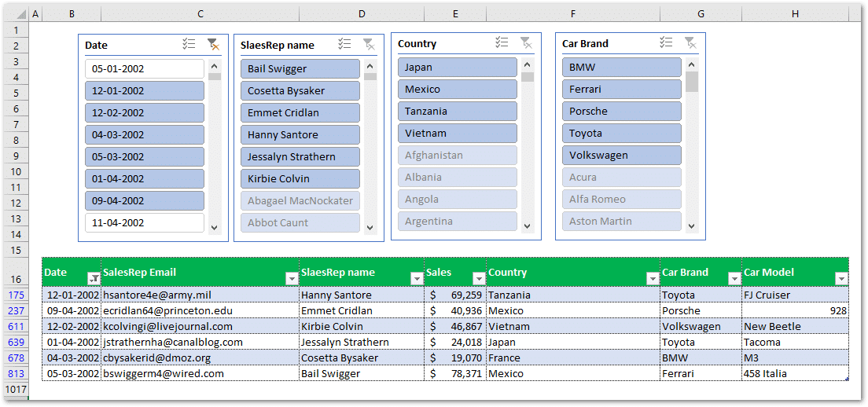Enable multi-select in SlaesRep name slicer

tap(344, 45)
